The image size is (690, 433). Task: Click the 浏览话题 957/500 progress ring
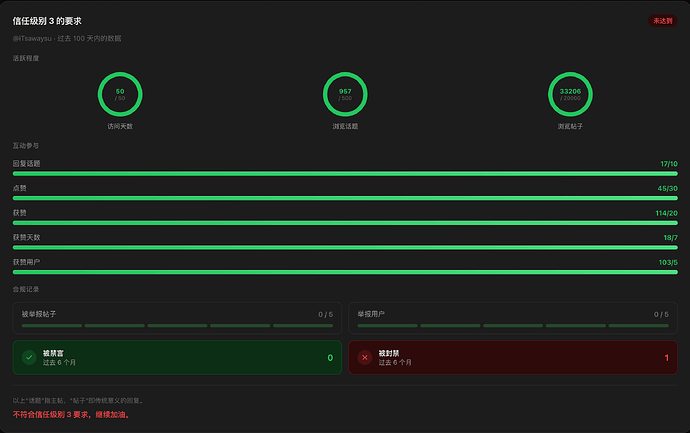(x=345, y=94)
